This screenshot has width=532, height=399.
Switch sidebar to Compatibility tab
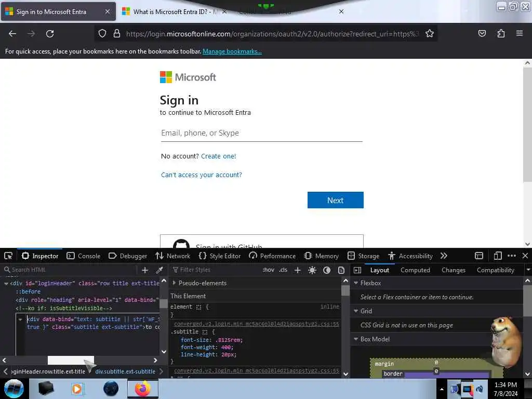point(495,270)
